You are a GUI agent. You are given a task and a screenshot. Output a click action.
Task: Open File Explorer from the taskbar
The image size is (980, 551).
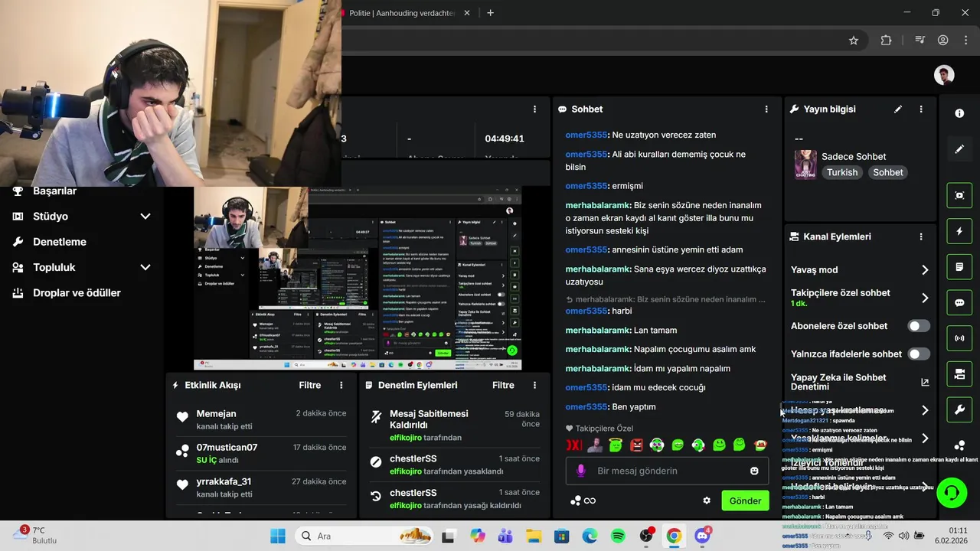coord(534,536)
